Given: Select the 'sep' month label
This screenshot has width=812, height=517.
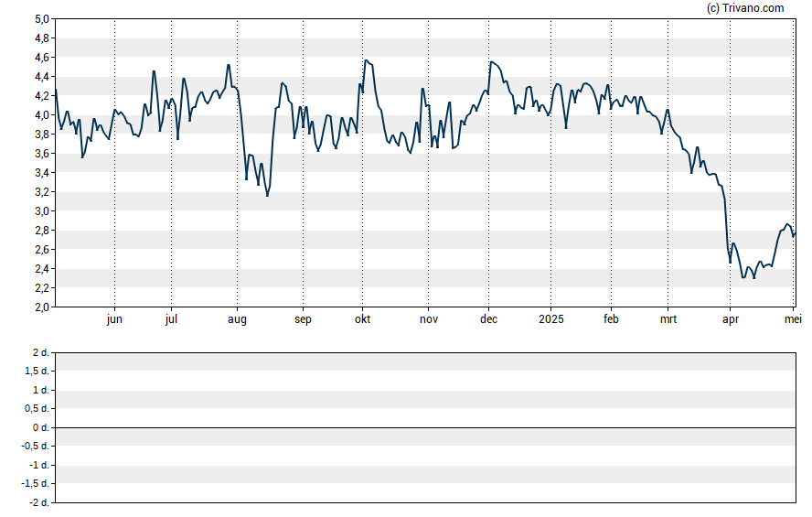Looking at the screenshot, I should 303,319.
